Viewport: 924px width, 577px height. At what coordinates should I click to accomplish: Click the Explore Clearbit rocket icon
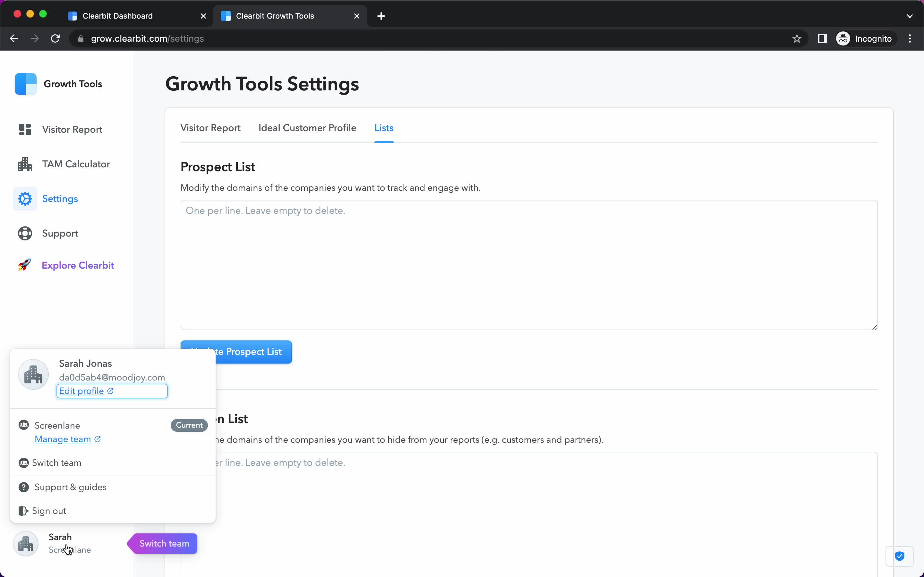pyautogui.click(x=25, y=265)
